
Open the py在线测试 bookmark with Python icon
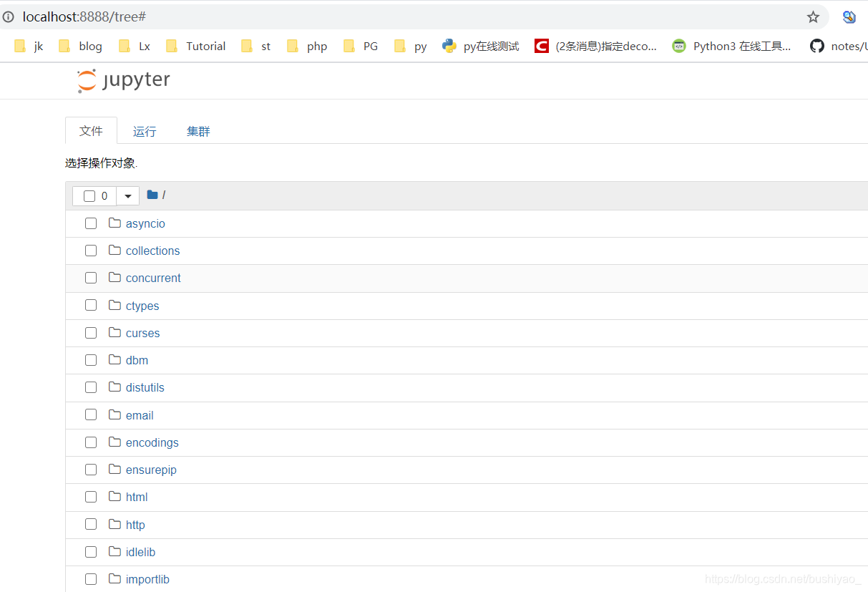click(x=480, y=45)
